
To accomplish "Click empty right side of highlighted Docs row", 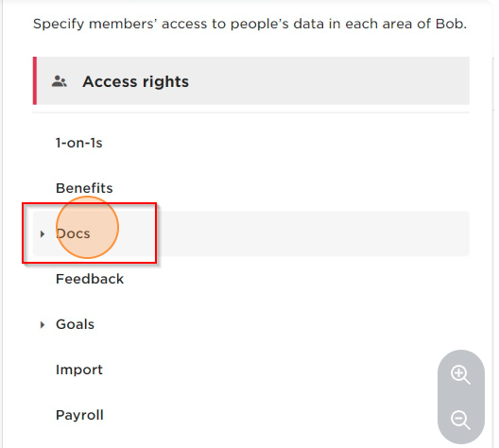I will click(x=312, y=233).
